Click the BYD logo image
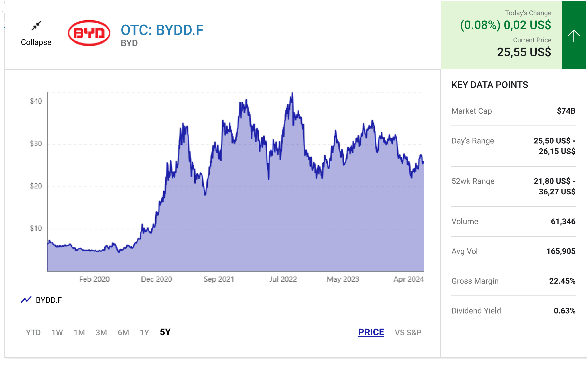Viewport: 588px width, 391px height. 89,33
